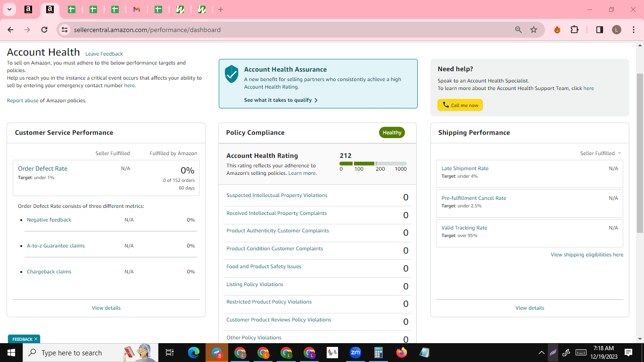
Task: Open the Windows notification center icon
Action: click(628, 353)
